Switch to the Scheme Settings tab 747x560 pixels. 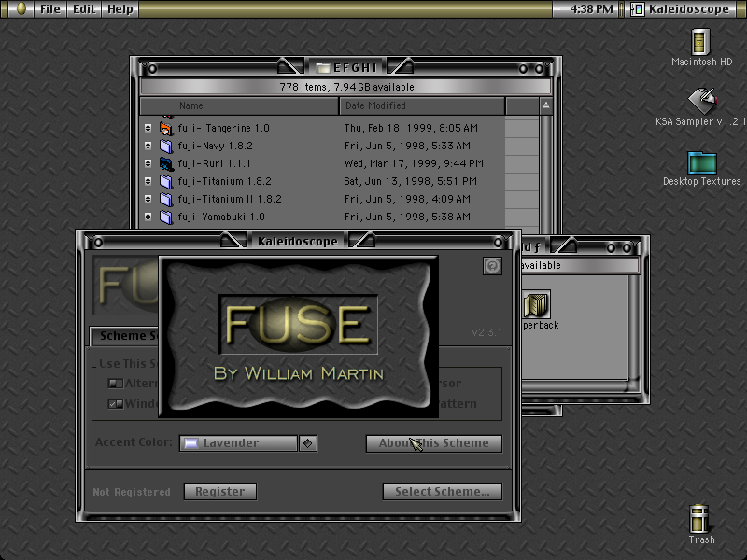click(125, 336)
